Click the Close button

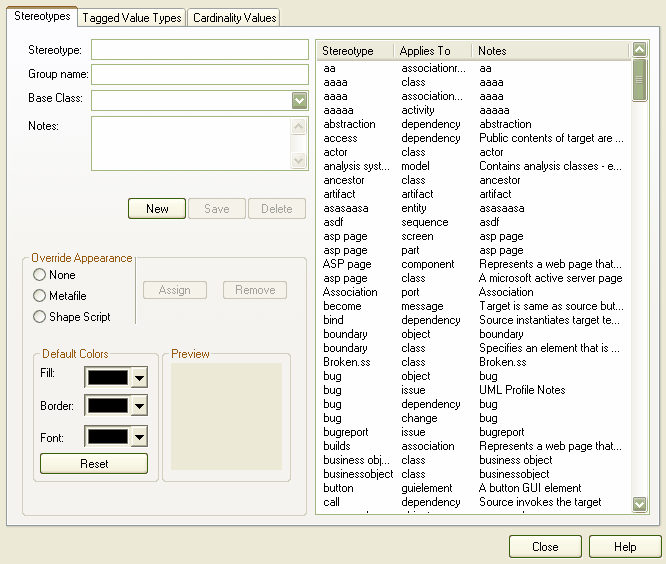point(545,547)
